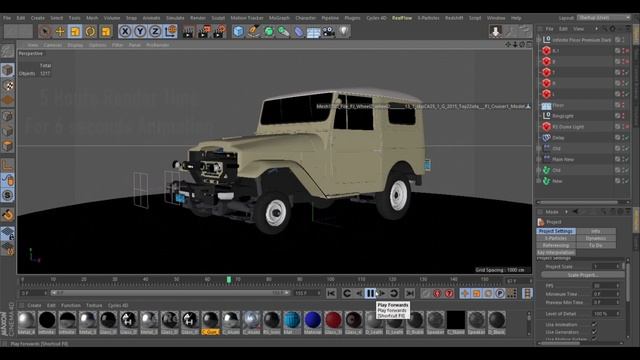Select the blue sphere material swatch
The image size is (640, 360).
click(x=313, y=320)
